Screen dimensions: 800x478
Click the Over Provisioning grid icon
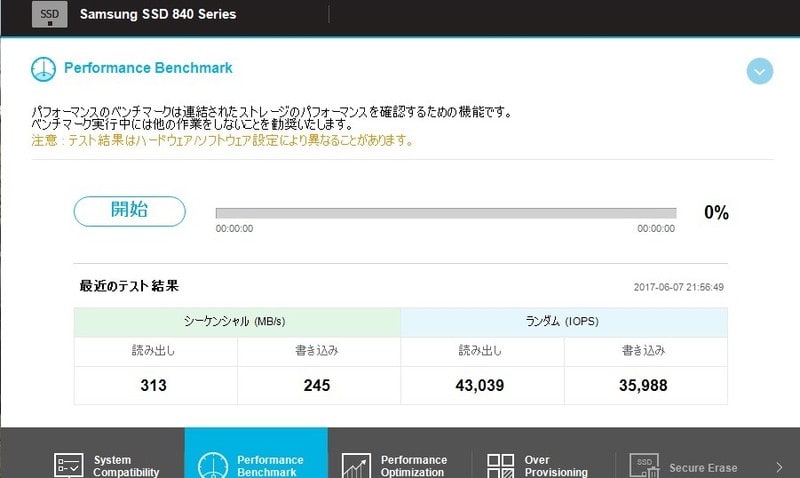[501, 466]
